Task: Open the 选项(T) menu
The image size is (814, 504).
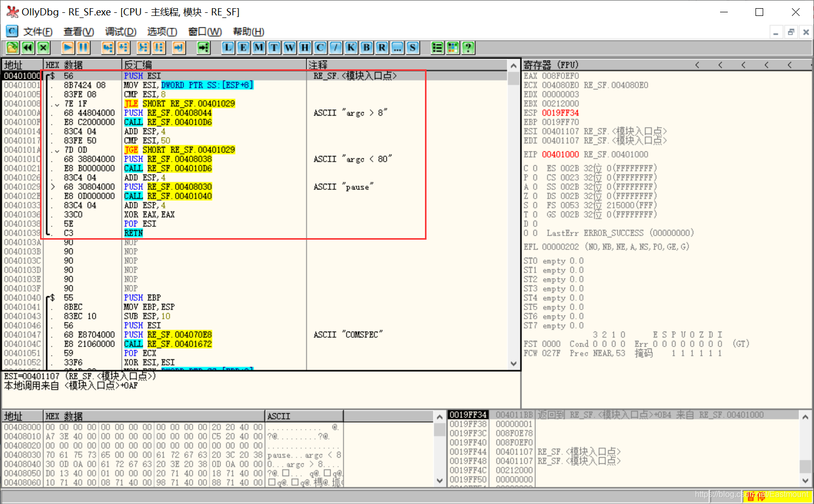Action: (162, 32)
